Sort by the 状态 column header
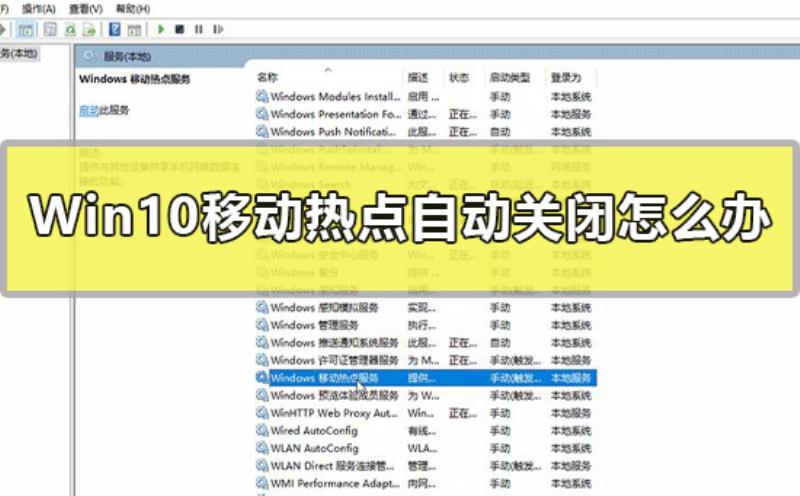The image size is (800, 496). coord(459,77)
